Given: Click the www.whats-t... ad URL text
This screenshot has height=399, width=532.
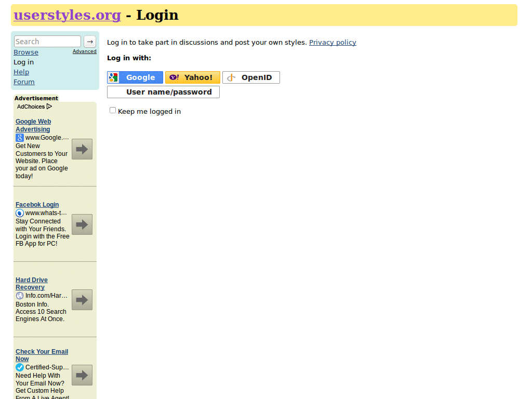Looking at the screenshot, I should [46, 213].
